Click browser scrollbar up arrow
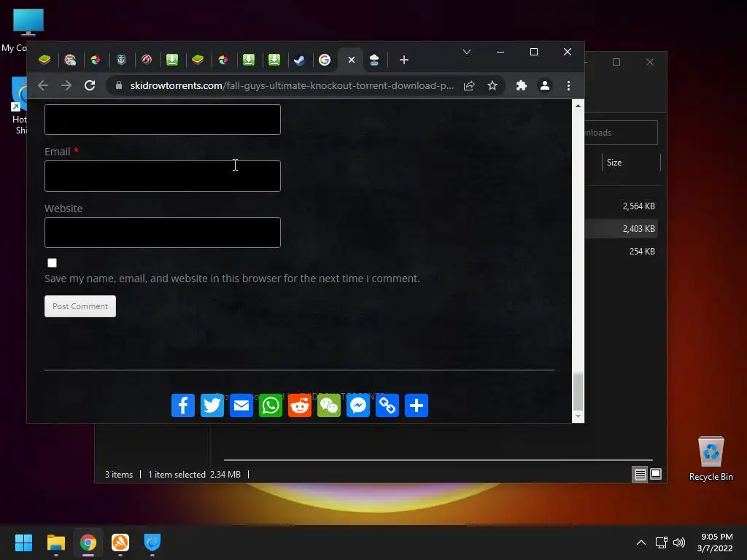This screenshot has width=747, height=560. tap(578, 106)
